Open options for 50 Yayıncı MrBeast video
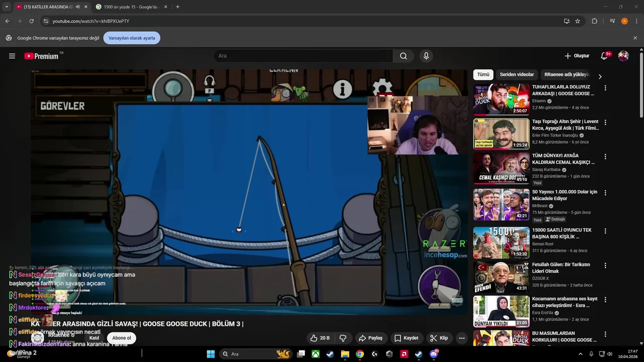Viewport: 644px width, 362px height. pos(605,193)
